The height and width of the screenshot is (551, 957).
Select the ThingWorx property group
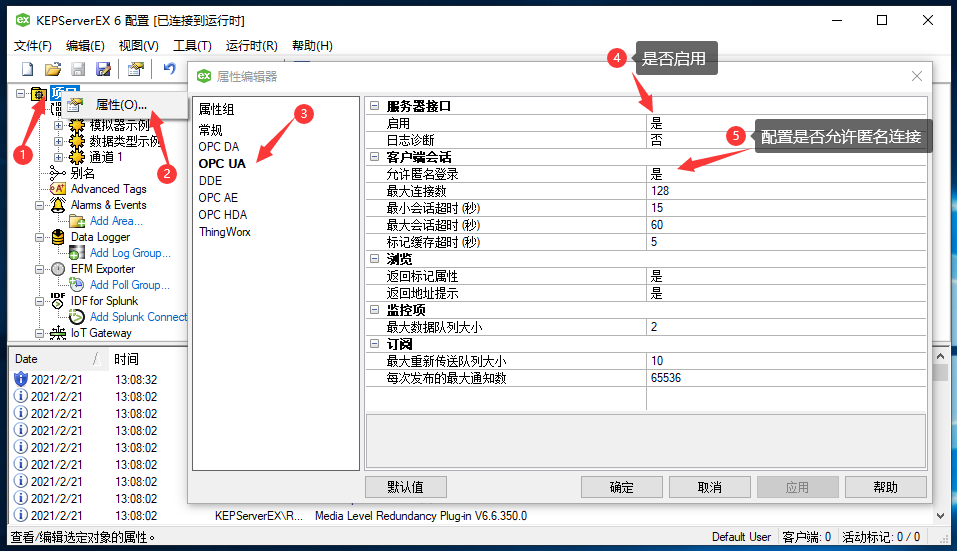225,232
